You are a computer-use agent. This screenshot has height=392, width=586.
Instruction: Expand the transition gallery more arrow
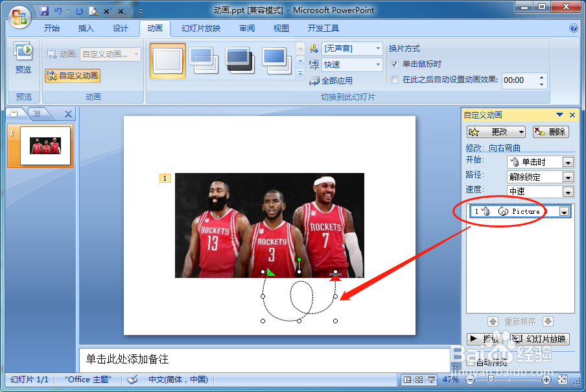pyautogui.click(x=301, y=74)
